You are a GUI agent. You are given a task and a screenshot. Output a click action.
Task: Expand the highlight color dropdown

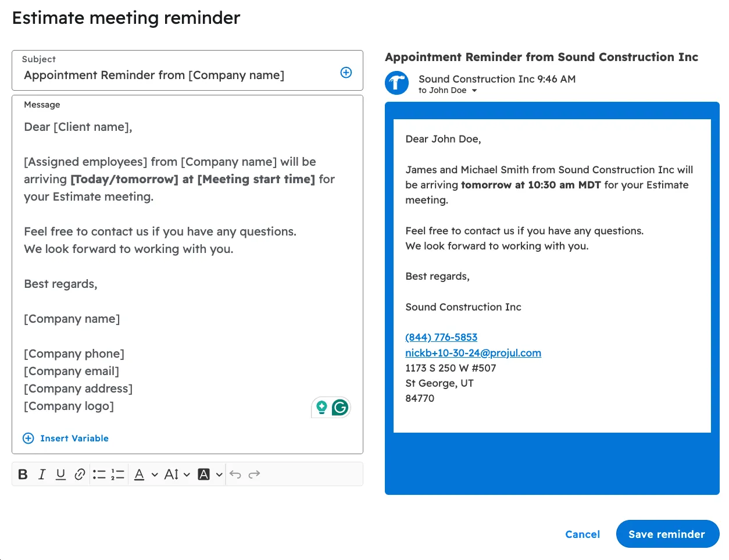[x=220, y=474]
